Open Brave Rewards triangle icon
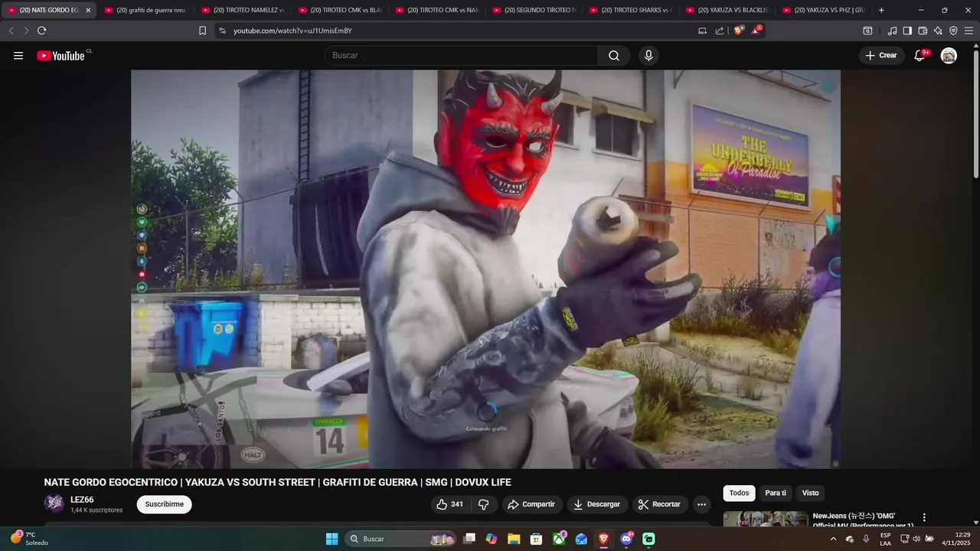 756,31
